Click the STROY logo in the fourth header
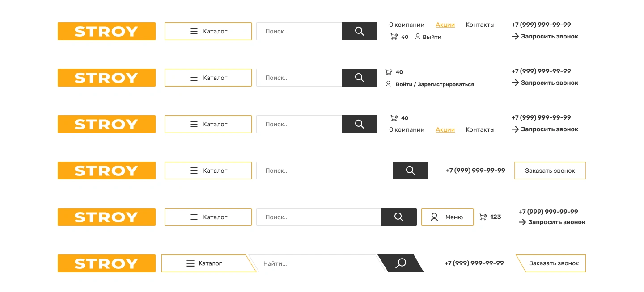The height and width of the screenshot is (292, 644). click(106, 171)
